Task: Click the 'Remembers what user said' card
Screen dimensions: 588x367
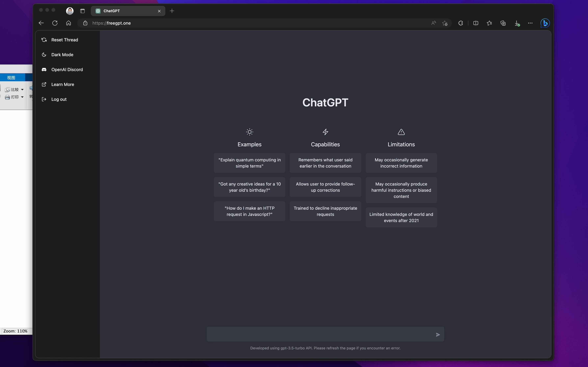Action: click(325, 163)
